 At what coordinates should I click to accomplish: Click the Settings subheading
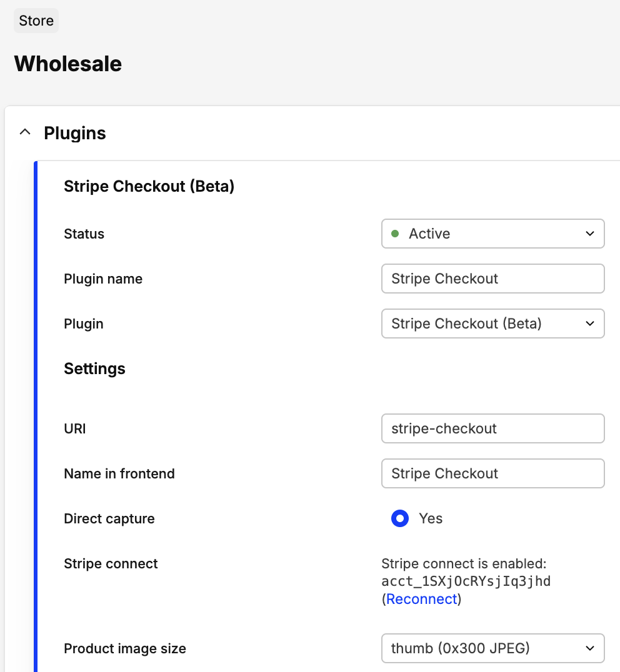tap(94, 368)
